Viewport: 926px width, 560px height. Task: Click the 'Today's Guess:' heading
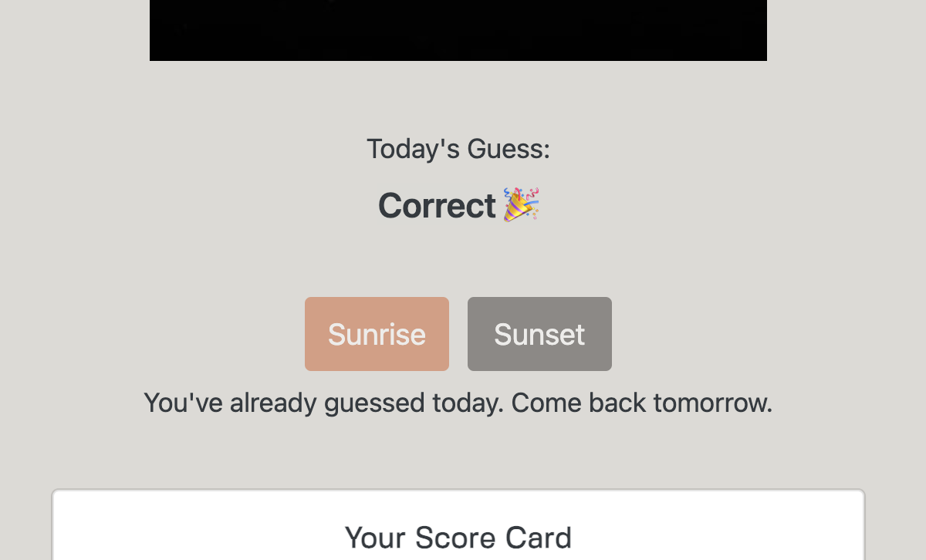point(458,148)
